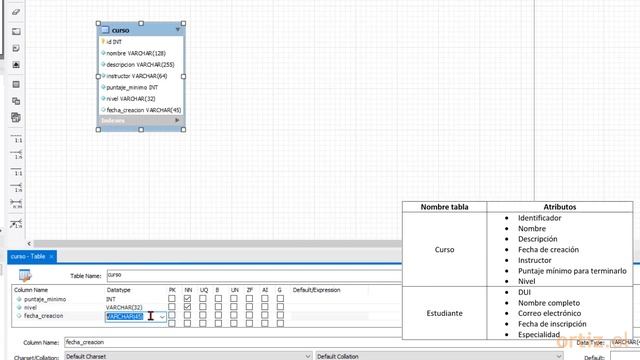
Task: Select the Place New Table tool
Action: point(16,84)
